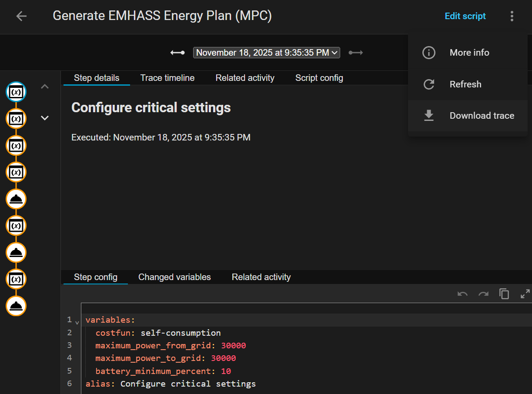Go back using the left arrow
Screen dimensions: 532x394
pos(21,17)
